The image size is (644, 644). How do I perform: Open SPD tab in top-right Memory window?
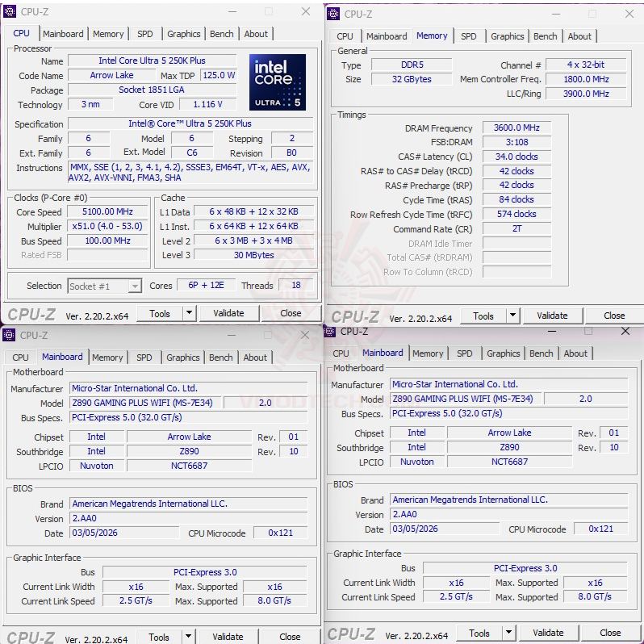(469, 36)
